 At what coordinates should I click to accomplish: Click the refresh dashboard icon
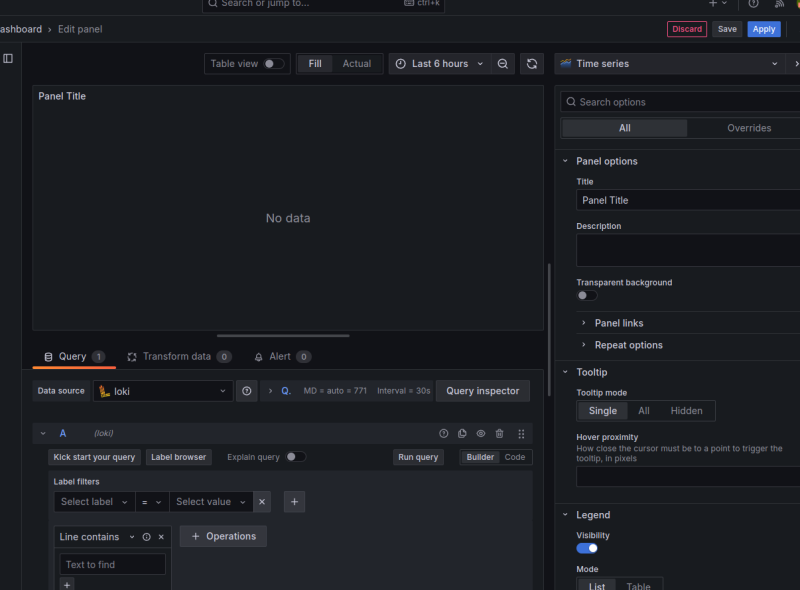(x=532, y=64)
